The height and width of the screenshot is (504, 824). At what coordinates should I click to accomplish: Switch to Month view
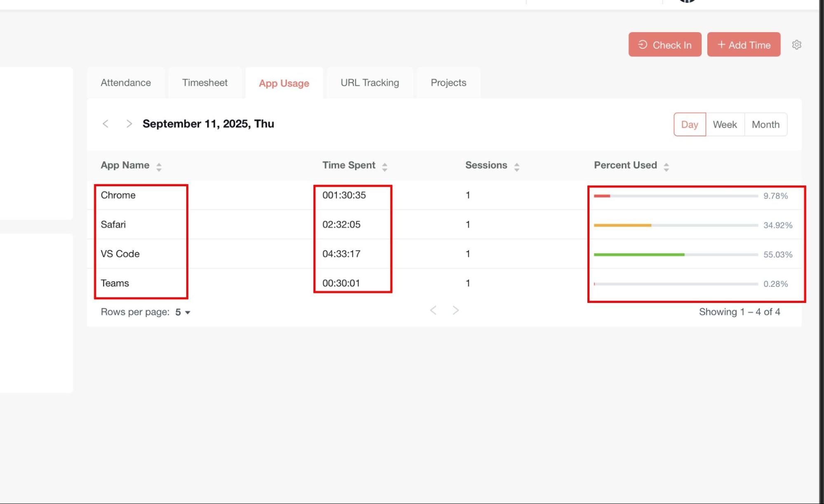coord(765,124)
